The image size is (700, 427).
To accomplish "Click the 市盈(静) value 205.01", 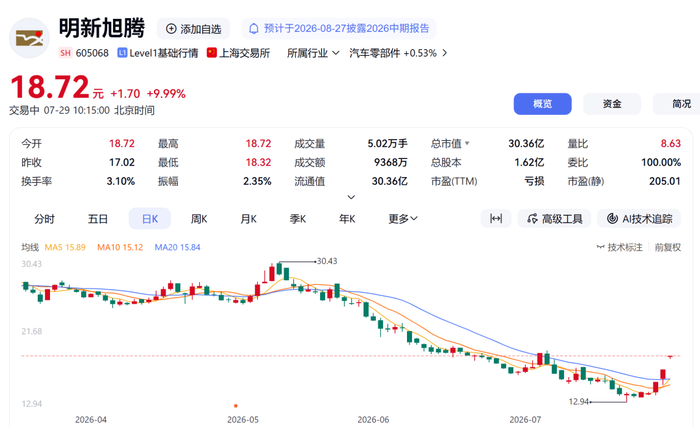I will coord(665,181).
